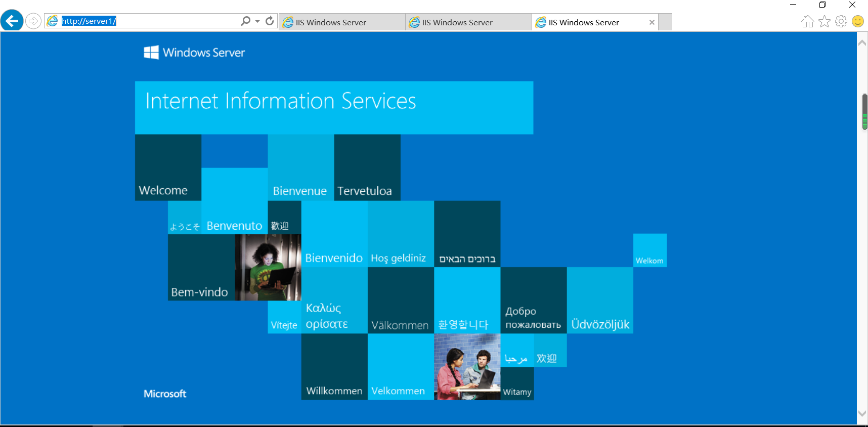Click the Microsoft logo text

[x=165, y=394]
